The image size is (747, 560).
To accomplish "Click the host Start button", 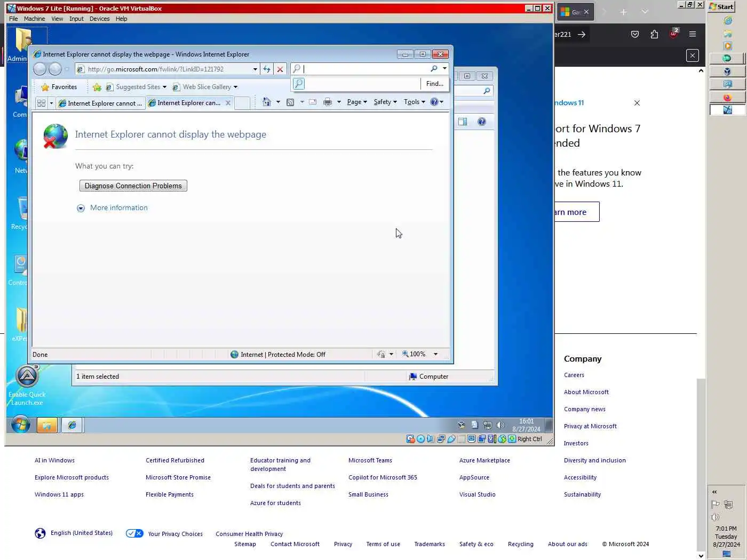I will pos(721,6).
